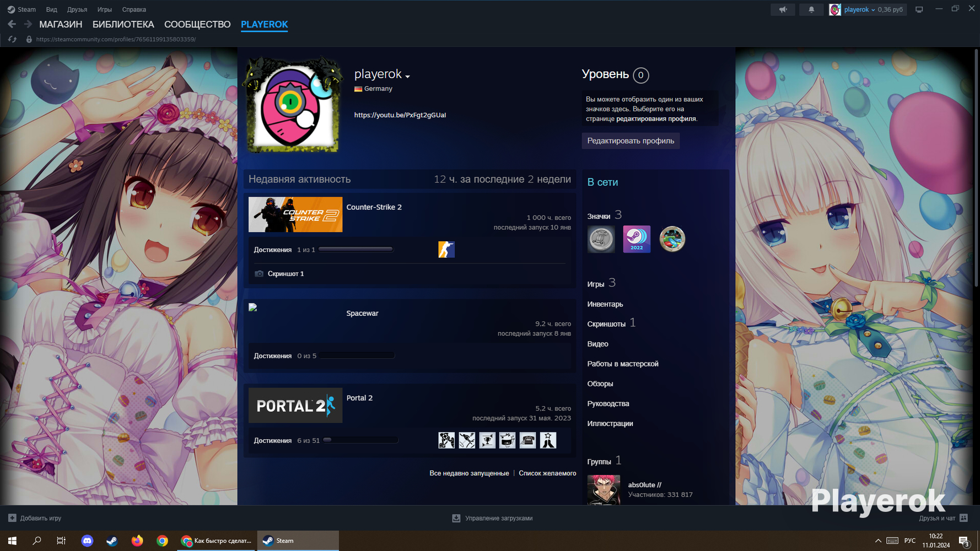Viewport: 980px width, 551px height.
Task: Go to the СООБЩЕСТВО tab
Action: point(197,24)
